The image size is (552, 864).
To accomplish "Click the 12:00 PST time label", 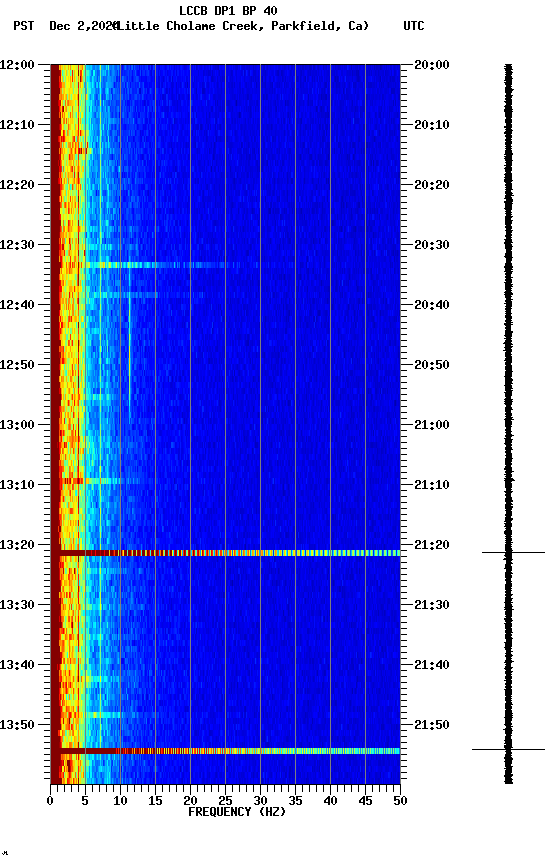I will (x=17, y=65).
